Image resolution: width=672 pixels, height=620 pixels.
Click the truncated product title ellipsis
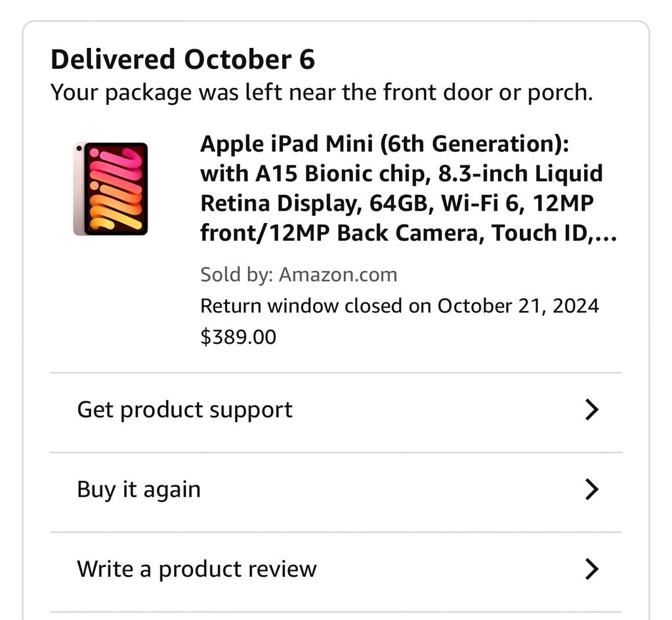[607, 233]
